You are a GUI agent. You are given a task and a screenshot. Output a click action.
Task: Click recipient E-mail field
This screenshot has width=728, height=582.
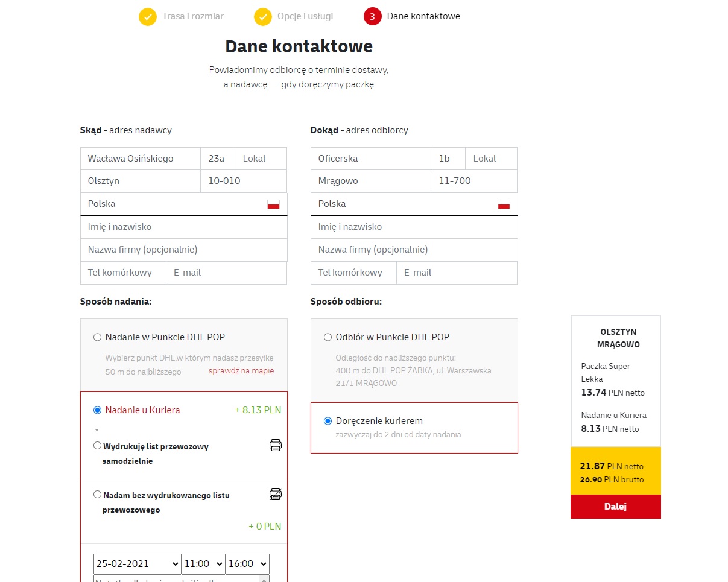[457, 273]
